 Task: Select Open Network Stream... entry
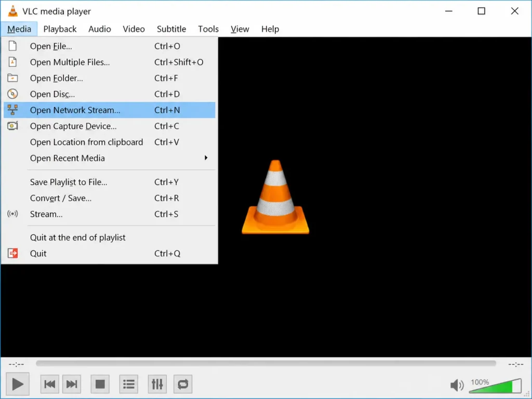click(109, 110)
